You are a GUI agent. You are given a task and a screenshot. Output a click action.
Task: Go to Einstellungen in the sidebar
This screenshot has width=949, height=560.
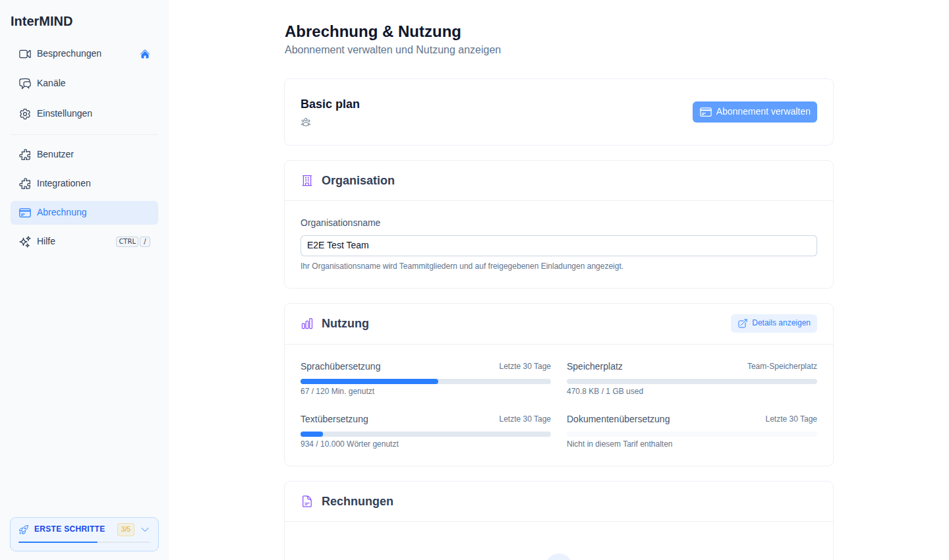coord(84,114)
